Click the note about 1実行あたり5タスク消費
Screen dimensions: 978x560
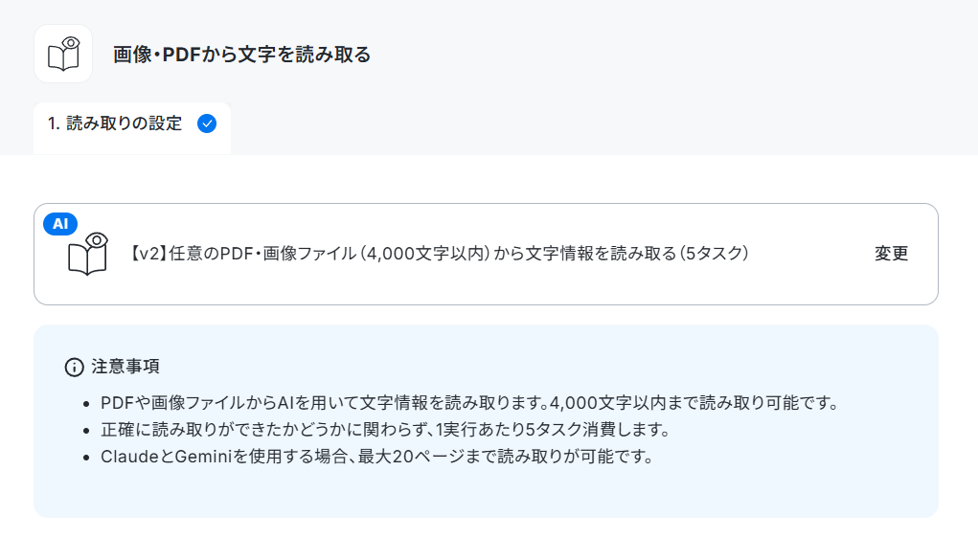[x=385, y=430]
